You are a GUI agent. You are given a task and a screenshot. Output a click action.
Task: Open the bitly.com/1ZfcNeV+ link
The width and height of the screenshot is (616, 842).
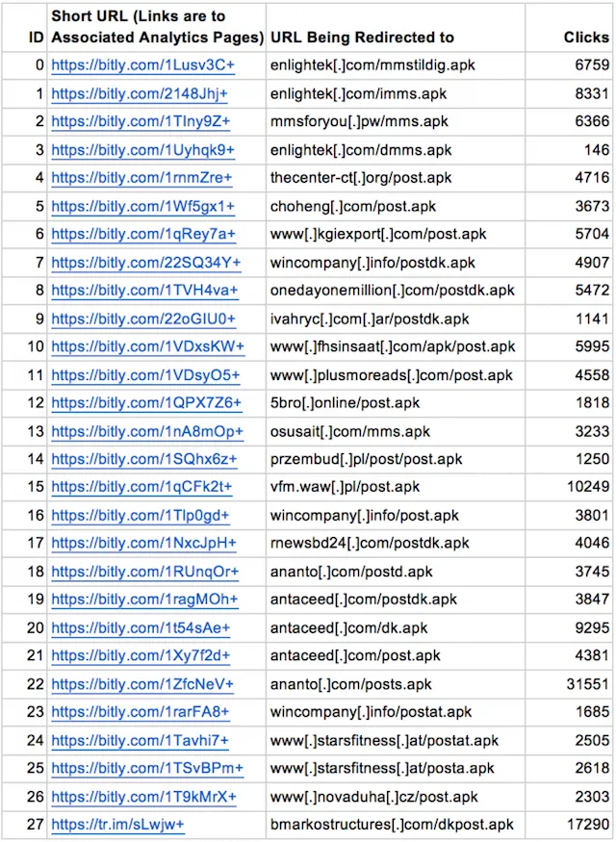click(142, 684)
